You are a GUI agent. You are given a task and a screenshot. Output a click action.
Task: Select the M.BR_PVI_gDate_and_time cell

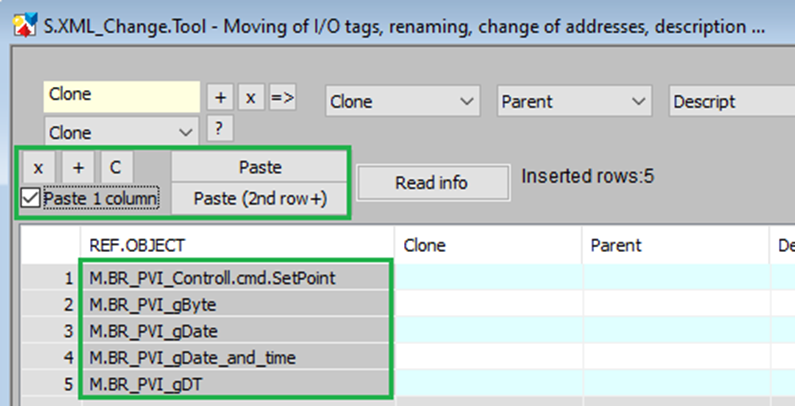[x=236, y=356]
